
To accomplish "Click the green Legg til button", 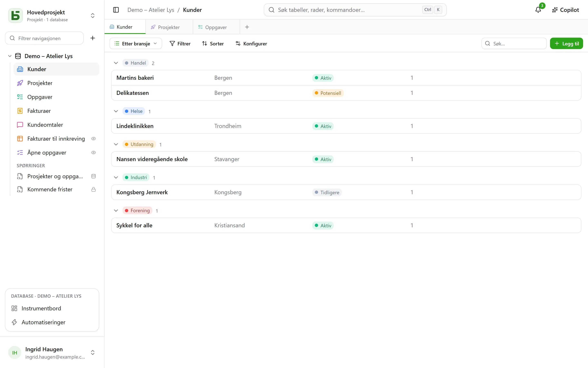I will (566, 44).
